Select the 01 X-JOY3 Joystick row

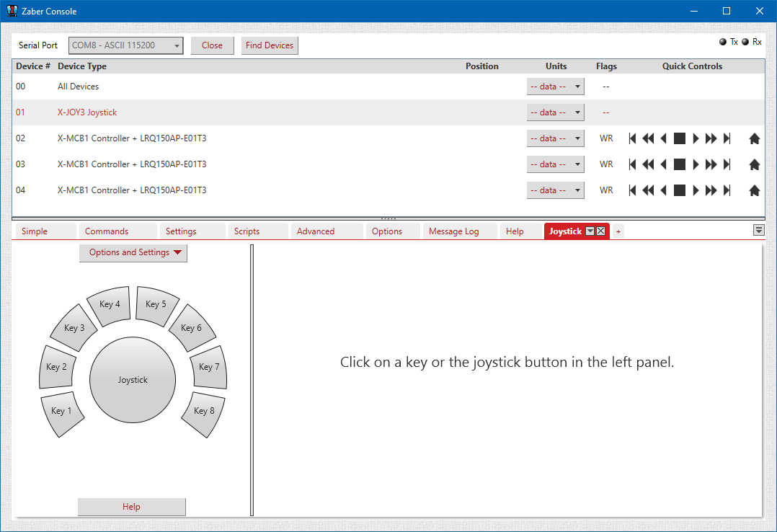tap(388, 112)
